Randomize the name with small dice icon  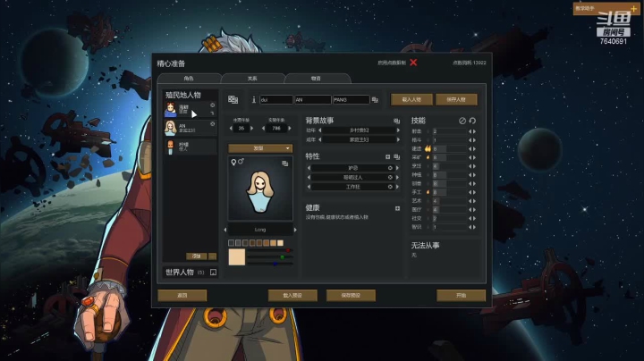pyautogui.click(x=375, y=100)
